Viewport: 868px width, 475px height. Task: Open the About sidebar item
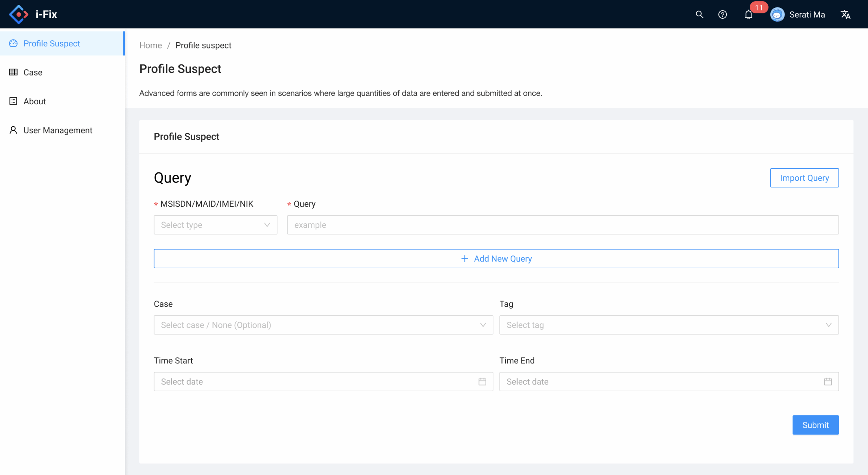(34, 101)
